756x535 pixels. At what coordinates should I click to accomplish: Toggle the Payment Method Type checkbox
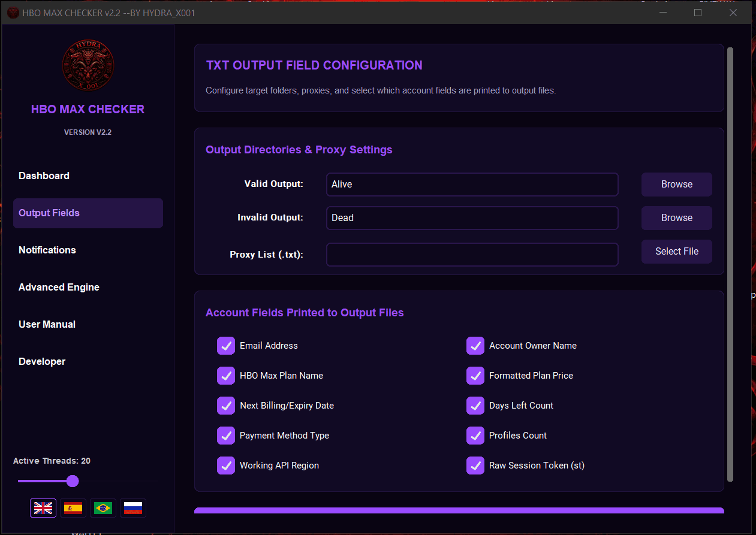226,436
